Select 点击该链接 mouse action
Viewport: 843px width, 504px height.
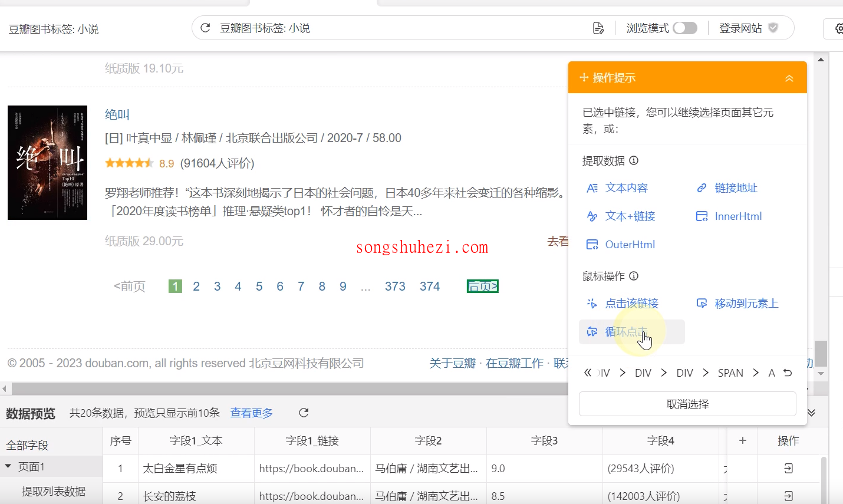(x=623, y=304)
